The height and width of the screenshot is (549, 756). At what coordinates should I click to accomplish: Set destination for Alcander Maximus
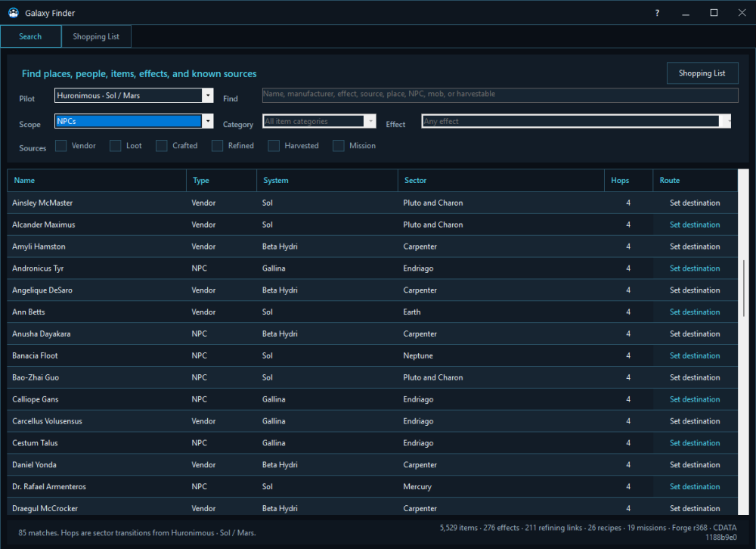point(694,225)
